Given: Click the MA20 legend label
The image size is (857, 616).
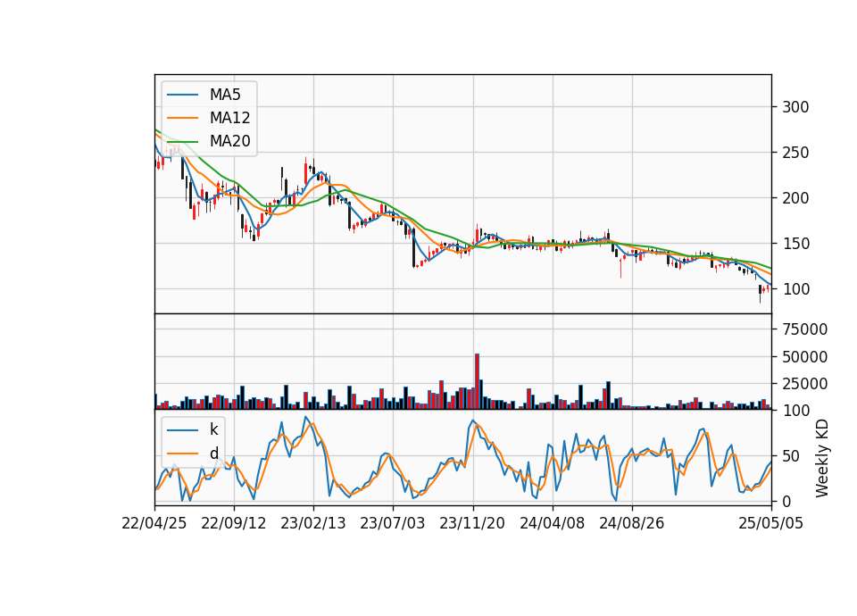Looking at the screenshot, I should pos(229,141).
